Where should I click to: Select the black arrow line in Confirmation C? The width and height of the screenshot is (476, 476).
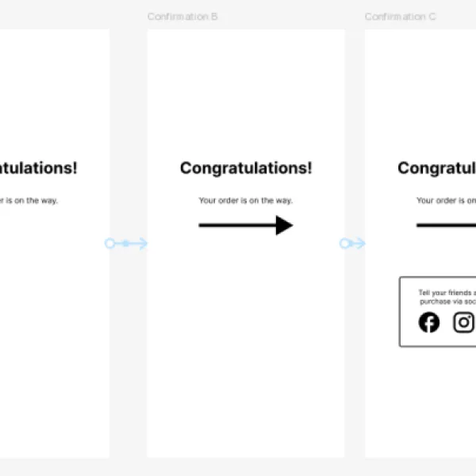tap(446, 225)
